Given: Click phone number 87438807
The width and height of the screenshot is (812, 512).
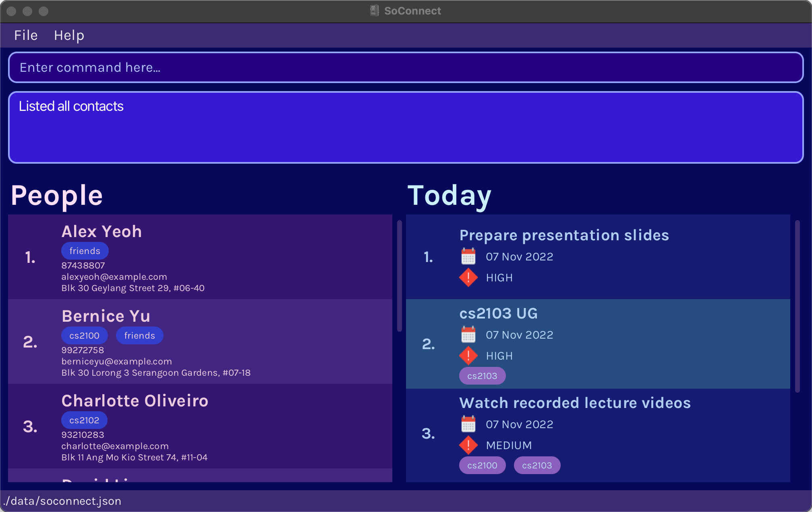Looking at the screenshot, I should click(x=83, y=265).
